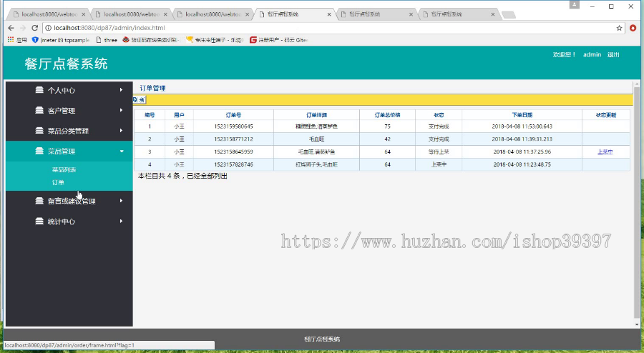The image size is (644, 353).
Task: Bookmark this page with the star icon
Action: [620, 28]
